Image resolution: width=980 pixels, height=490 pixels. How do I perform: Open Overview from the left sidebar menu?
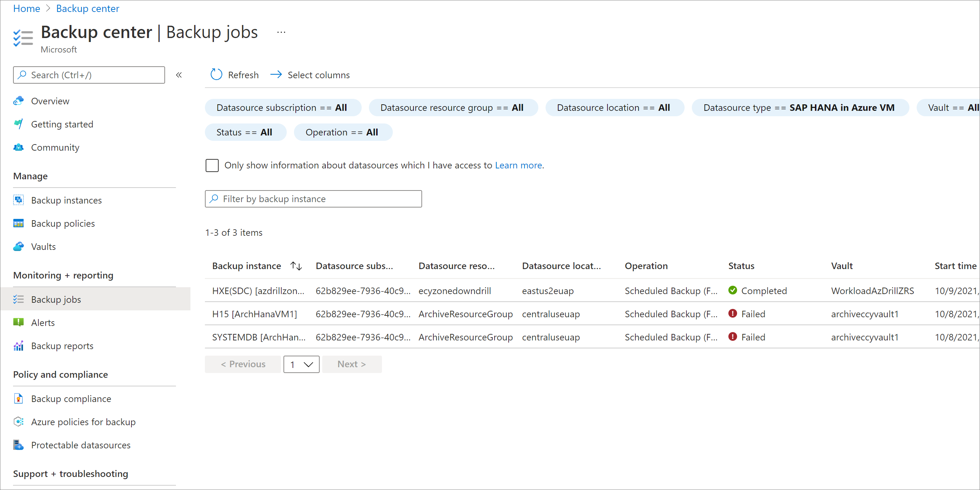pyautogui.click(x=50, y=101)
